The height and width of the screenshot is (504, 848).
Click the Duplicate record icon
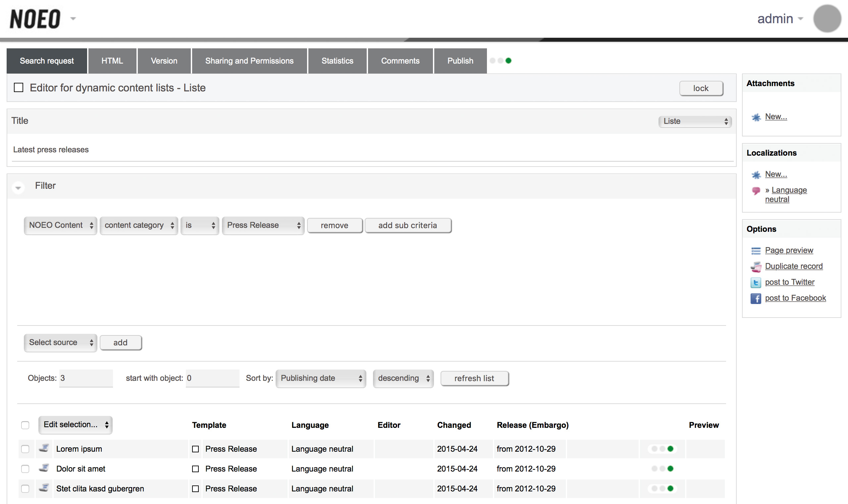click(756, 267)
